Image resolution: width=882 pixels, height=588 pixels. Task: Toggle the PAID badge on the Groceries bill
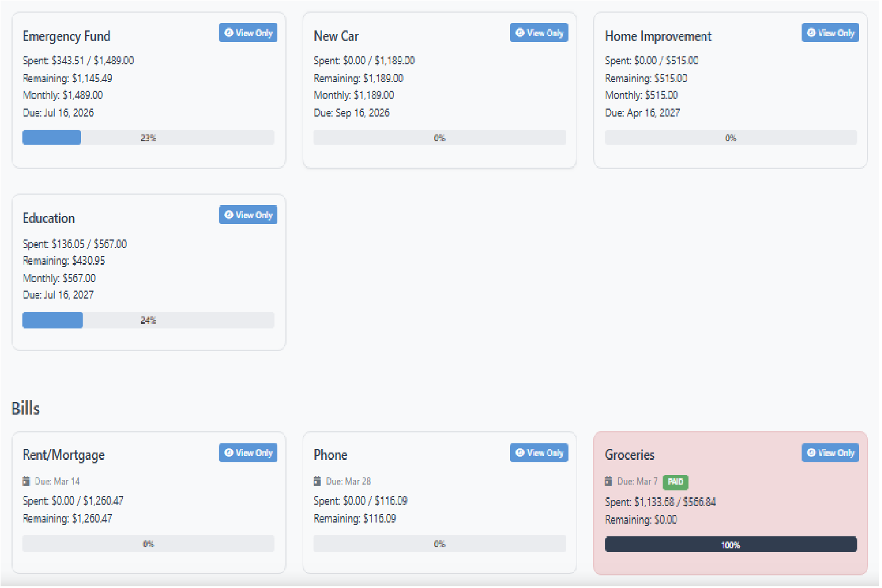[x=675, y=482]
